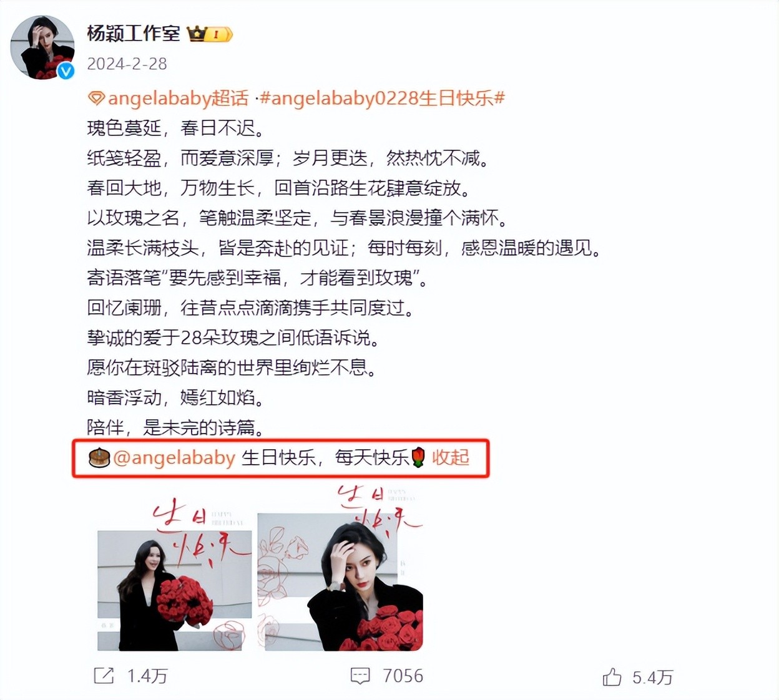This screenshot has height=700, width=779.
Task: Click the gold crown membership badge
Action: tap(210, 34)
